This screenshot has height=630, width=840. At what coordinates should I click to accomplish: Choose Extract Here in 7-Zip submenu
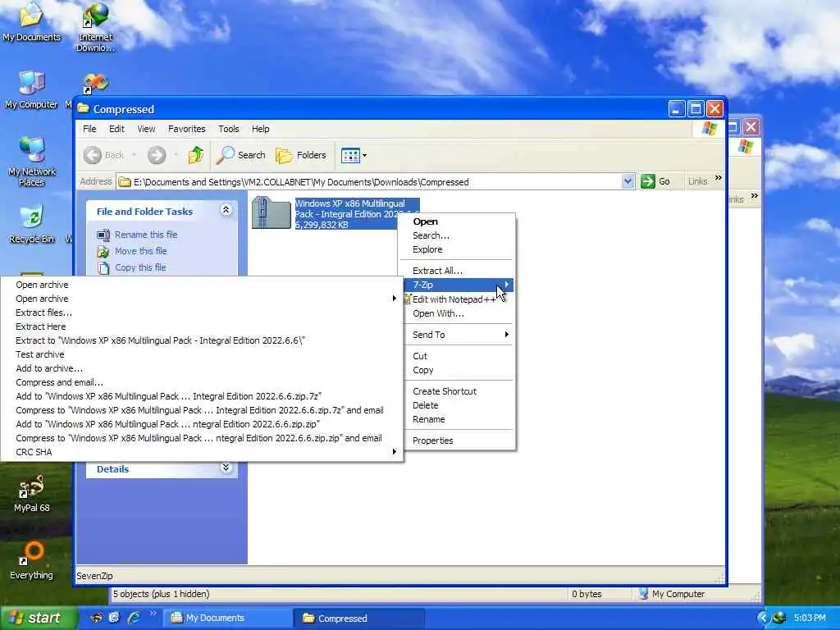[x=202, y=326]
